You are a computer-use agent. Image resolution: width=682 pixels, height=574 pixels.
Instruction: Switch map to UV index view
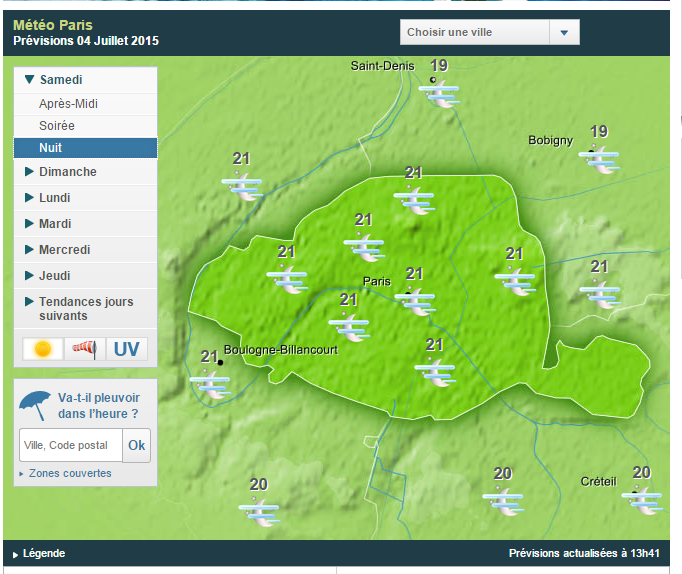point(127,349)
